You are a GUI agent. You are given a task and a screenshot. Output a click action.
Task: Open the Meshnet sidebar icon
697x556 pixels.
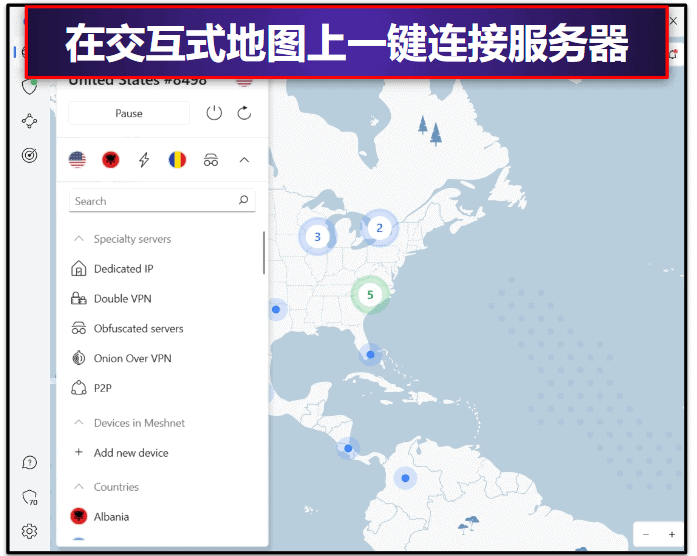click(30, 121)
